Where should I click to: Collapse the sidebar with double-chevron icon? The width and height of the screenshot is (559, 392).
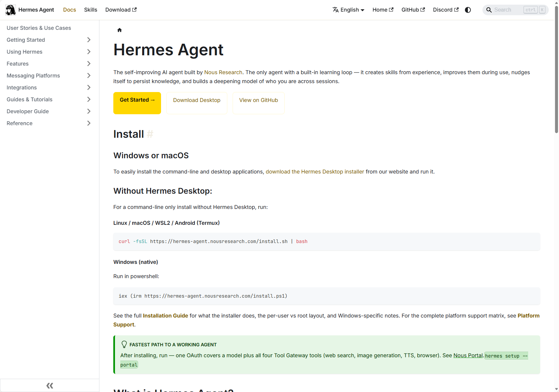[x=50, y=385]
